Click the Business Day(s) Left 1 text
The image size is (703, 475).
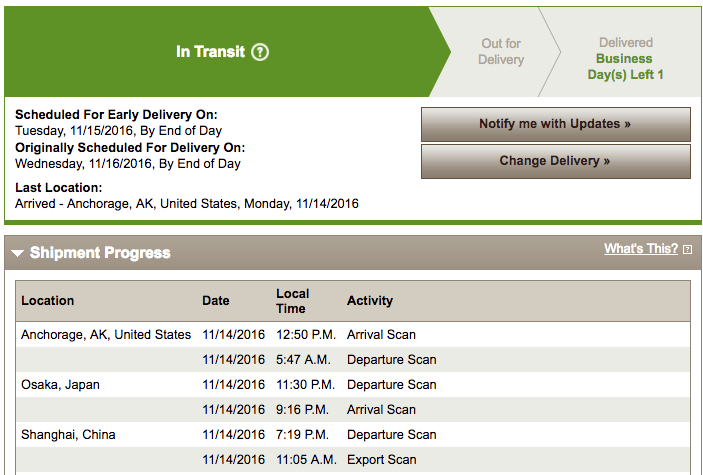click(626, 67)
